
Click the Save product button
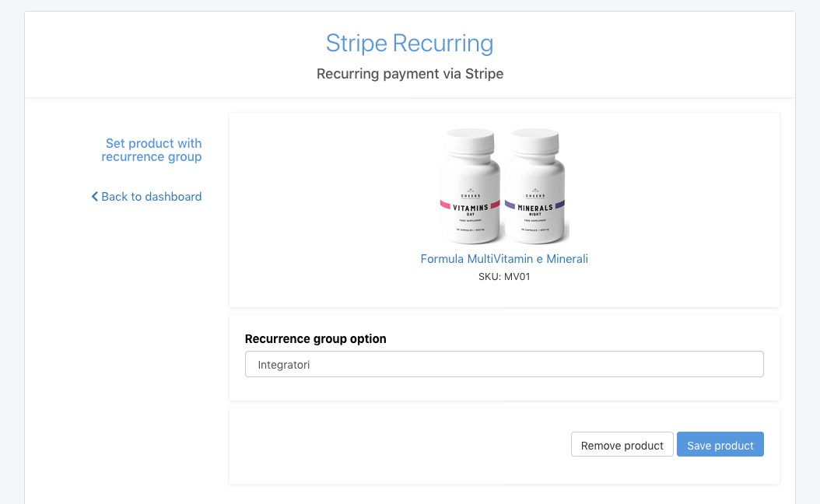click(720, 445)
